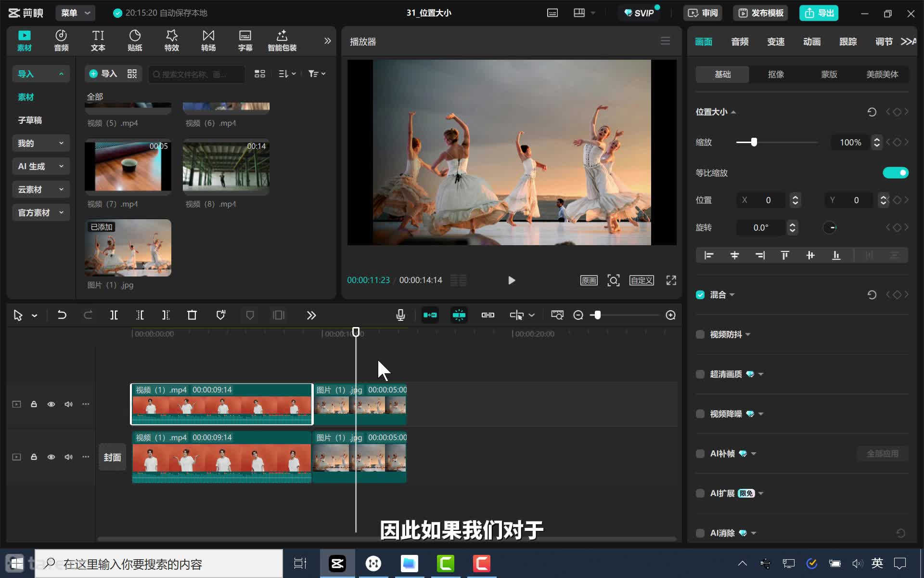Toggle the 等比缩放 uniform scale switch
The image size is (924, 578).
(895, 173)
